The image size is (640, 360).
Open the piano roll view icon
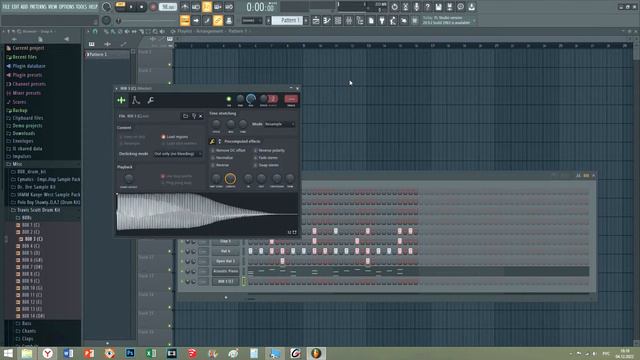point(327,20)
